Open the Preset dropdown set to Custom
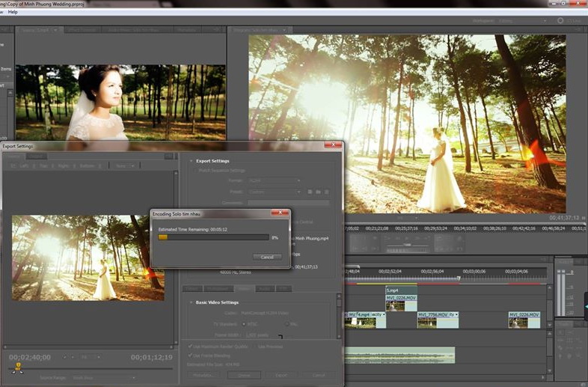Viewport: 588px width, 387px height. point(275,192)
